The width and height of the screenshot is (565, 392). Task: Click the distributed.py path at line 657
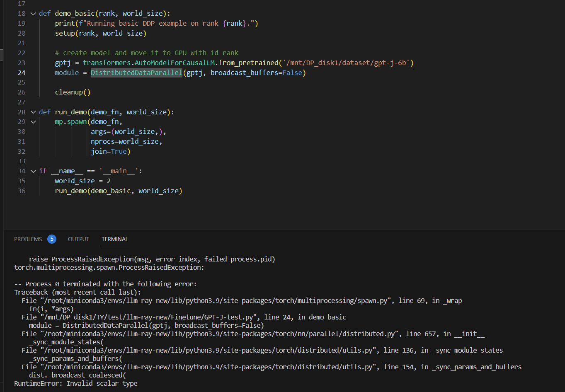tap(207, 334)
